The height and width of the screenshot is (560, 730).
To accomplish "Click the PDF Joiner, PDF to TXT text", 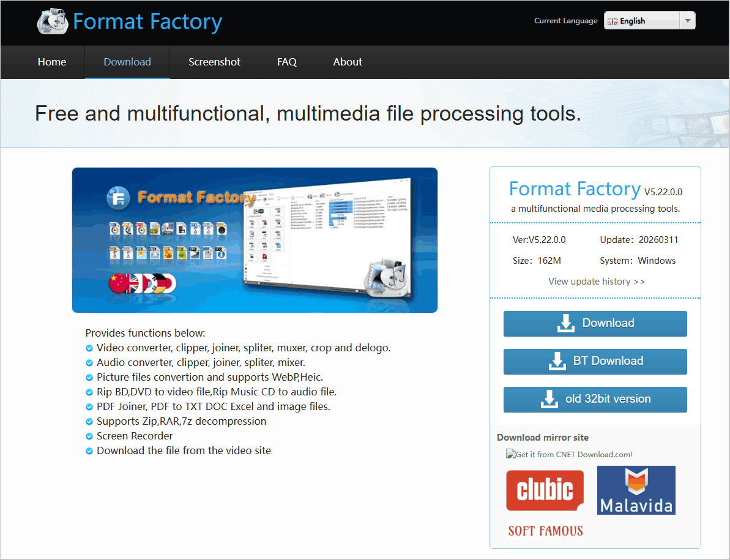I will coord(213,407).
